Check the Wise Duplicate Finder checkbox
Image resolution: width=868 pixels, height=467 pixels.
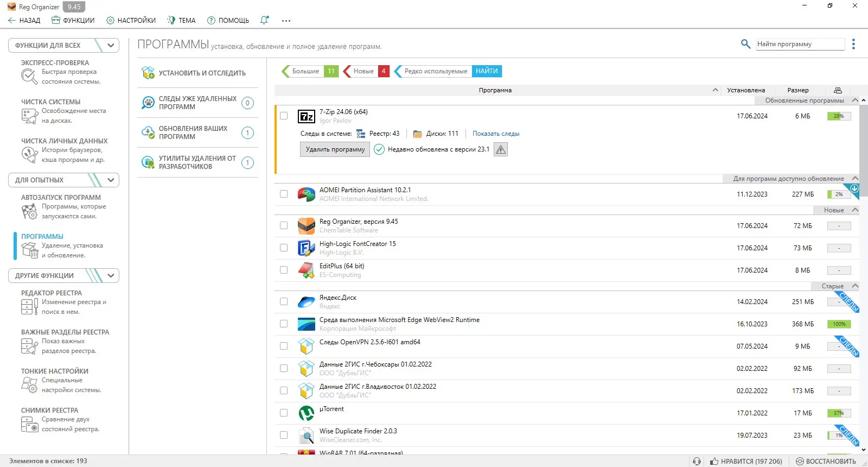(x=284, y=435)
